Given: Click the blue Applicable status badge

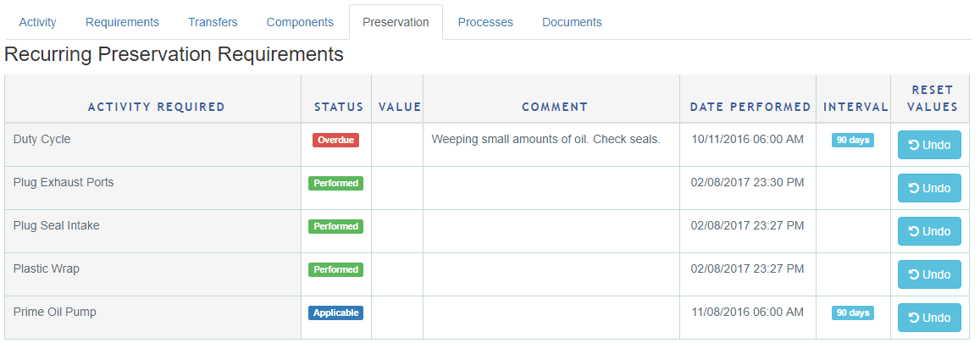Looking at the screenshot, I should pos(335,313).
